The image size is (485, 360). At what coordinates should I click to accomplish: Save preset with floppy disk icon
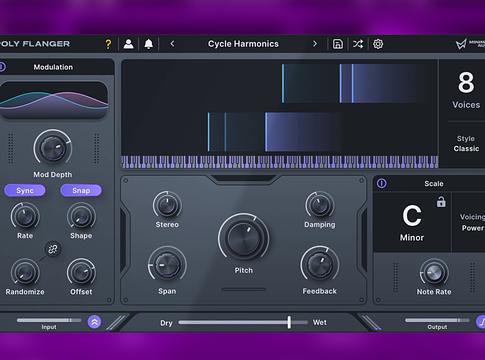[x=338, y=44]
